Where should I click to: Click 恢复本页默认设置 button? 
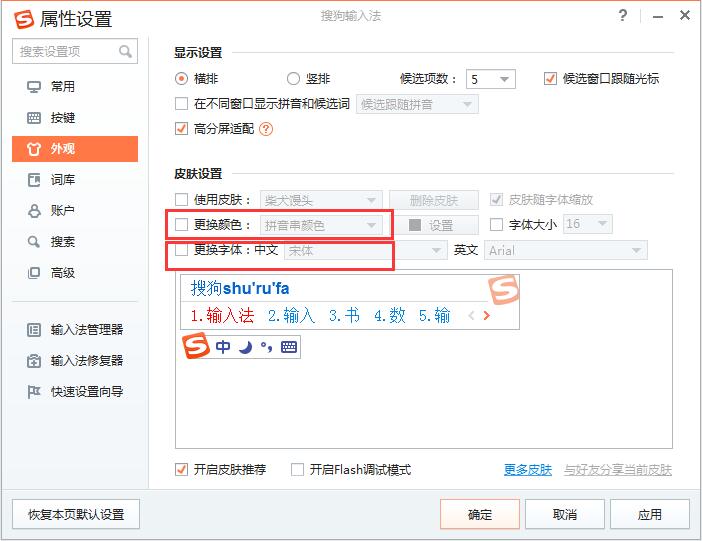(76, 514)
